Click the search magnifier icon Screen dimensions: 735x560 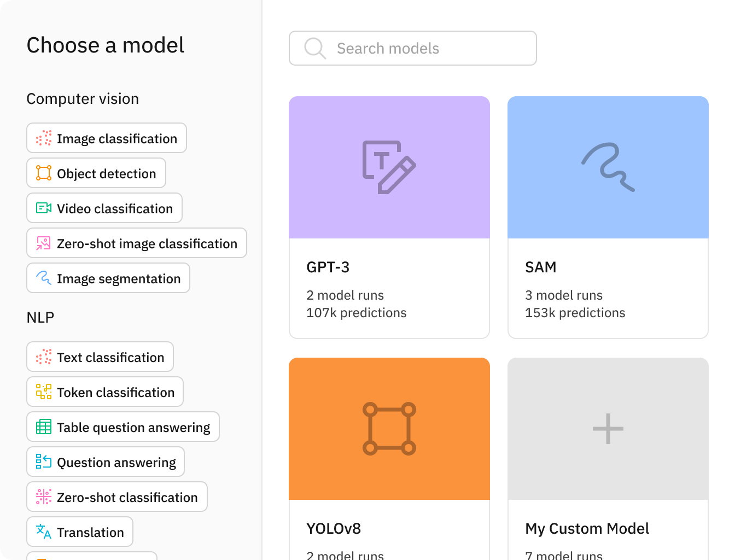click(314, 48)
